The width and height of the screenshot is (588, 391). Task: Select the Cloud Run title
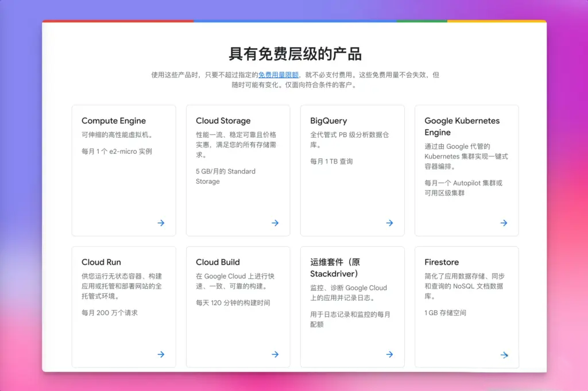point(101,262)
